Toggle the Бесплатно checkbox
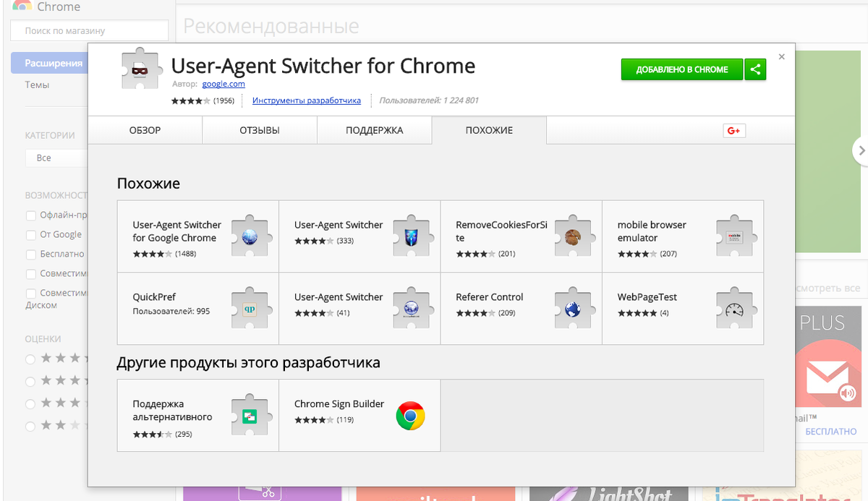Viewport: 868px width, 501px height. [x=31, y=254]
